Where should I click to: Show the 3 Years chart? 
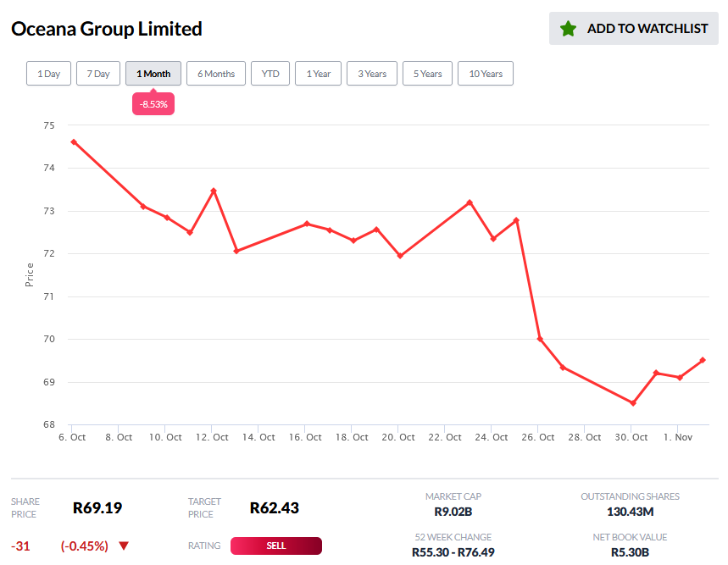(372, 74)
